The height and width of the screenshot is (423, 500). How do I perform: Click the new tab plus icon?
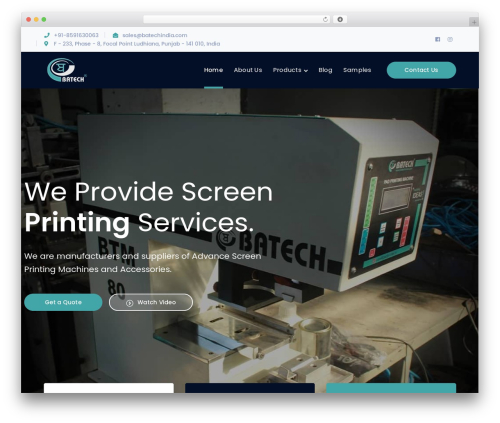click(x=474, y=22)
